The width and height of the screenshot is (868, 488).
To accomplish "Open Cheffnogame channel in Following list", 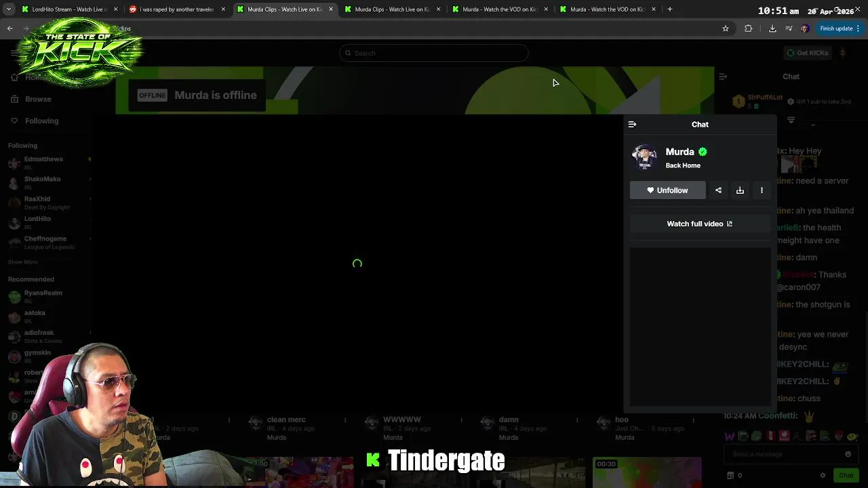I will click(47, 242).
